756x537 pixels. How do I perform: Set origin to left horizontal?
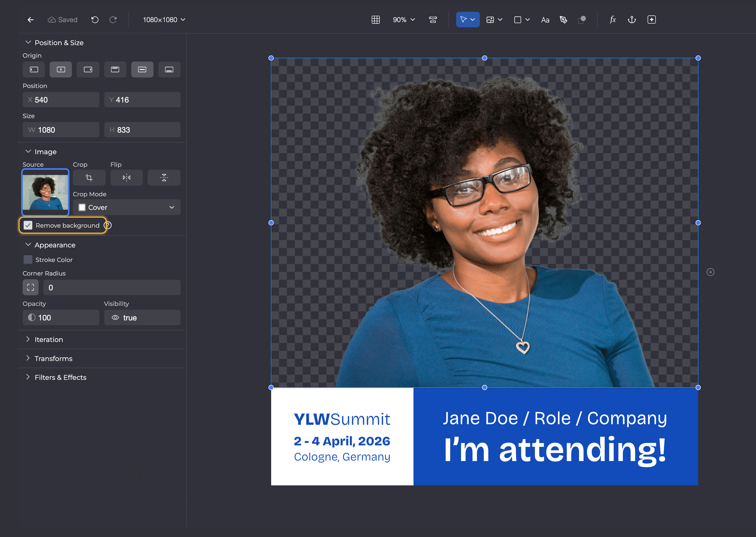[x=34, y=69]
